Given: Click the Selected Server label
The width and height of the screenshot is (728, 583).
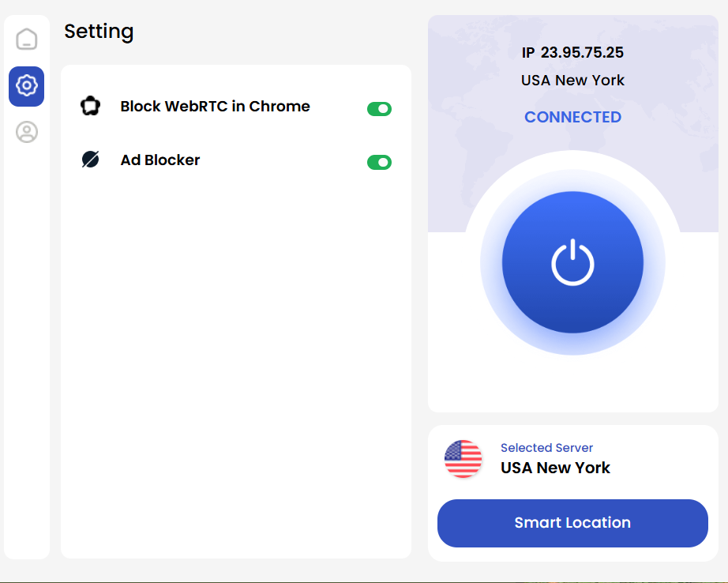Looking at the screenshot, I should click(x=546, y=448).
